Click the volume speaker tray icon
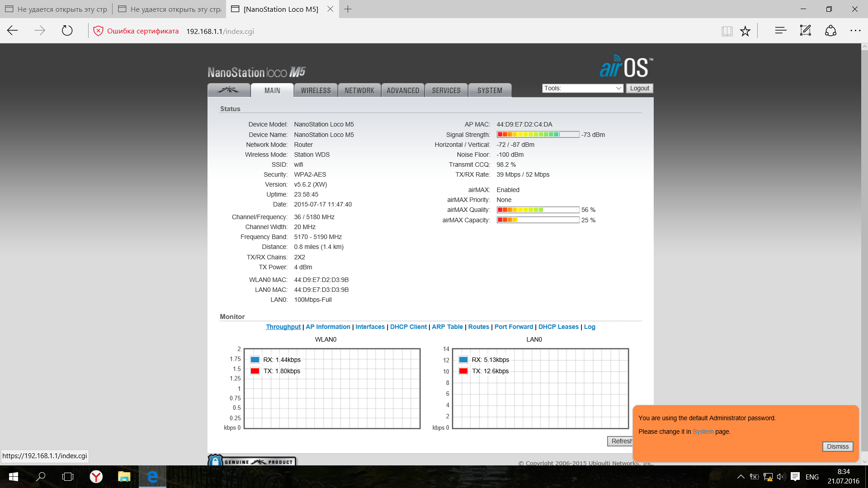868x488 pixels. click(x=781, y=477)
